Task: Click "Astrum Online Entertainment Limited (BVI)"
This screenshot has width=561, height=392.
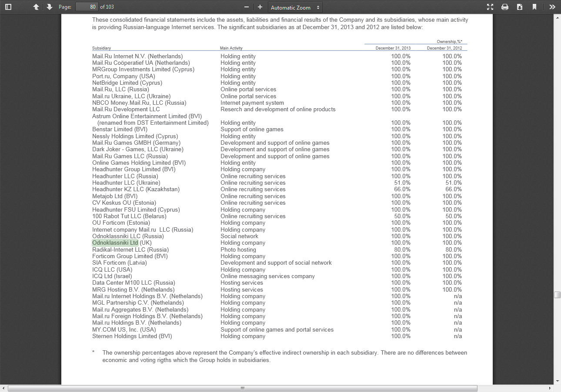Action: (147, 116)
